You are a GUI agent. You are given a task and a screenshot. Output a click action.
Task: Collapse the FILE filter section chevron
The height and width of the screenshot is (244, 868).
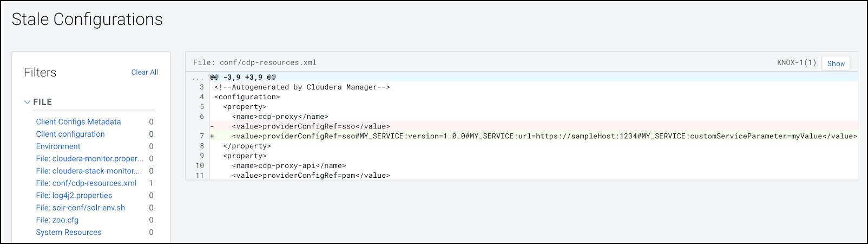coord(27,102)
